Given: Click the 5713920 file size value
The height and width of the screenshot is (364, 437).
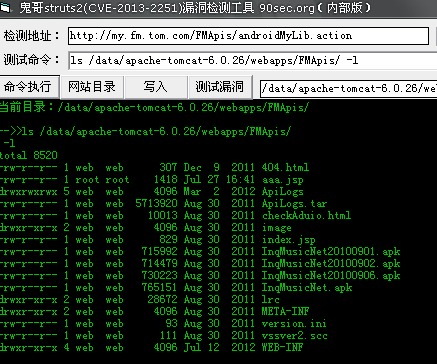Looking at the screenshot, I should coord(156,204).
